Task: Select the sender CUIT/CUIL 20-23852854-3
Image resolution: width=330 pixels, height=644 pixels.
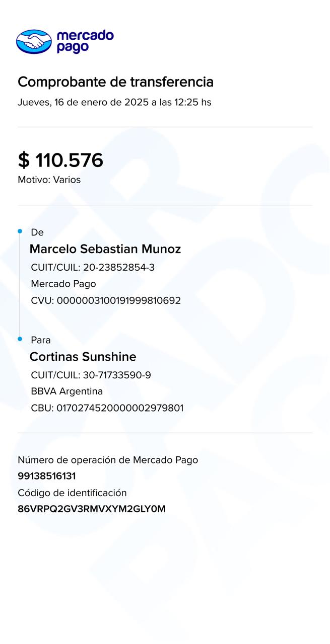Action: 93,268
